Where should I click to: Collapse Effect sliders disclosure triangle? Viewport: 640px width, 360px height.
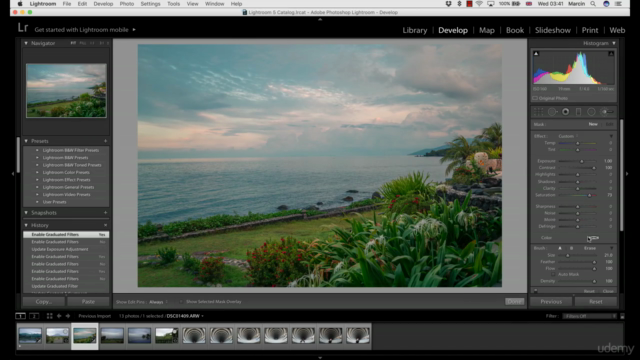tap(611, 136)
